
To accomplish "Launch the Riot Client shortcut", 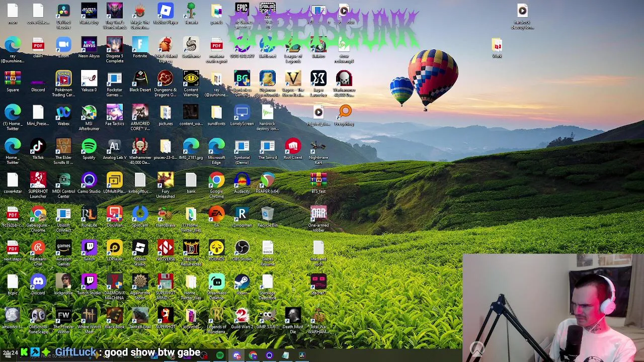I will pyautogui.click(x=293, y=149).
